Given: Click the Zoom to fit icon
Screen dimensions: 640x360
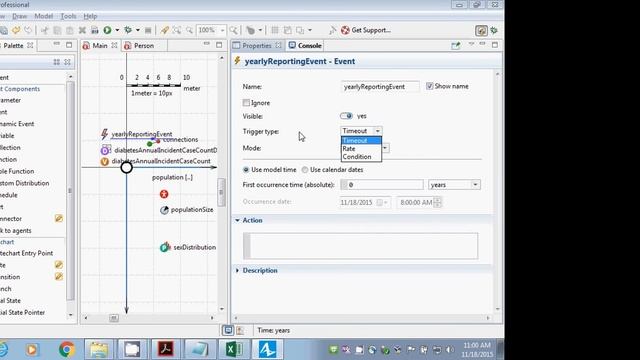Looking at the screenshot, I should coord(177,30).
